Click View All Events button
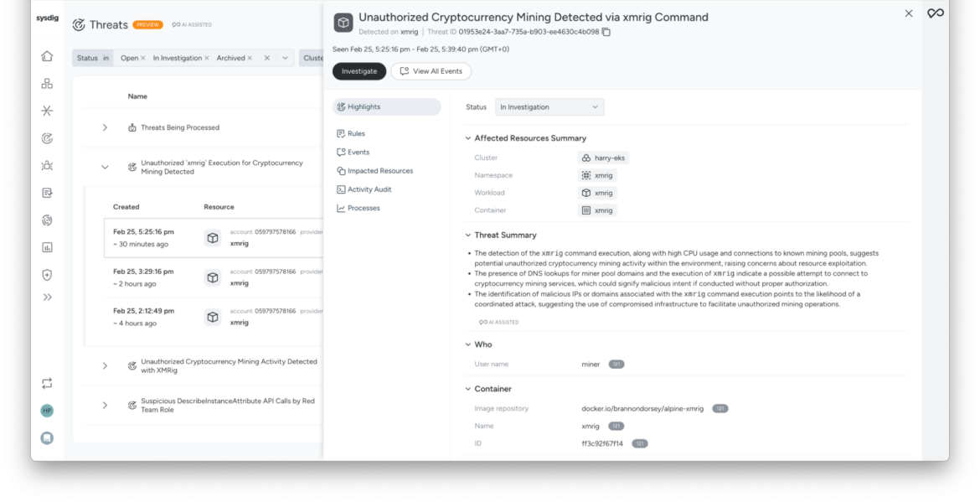The height and width of the screenshot is (502, 980). 431,71
